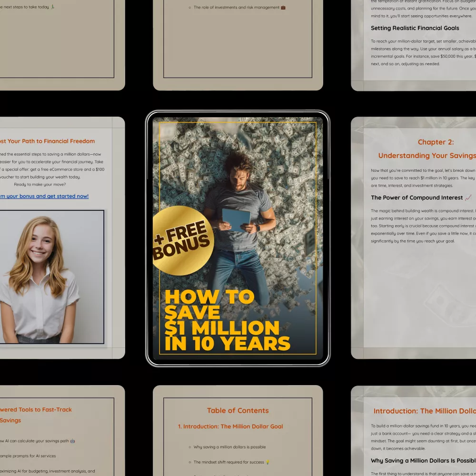Open the "Claim your bonus" link
The height and width of the screenshot is (476, 476).
tap(44, 196)
